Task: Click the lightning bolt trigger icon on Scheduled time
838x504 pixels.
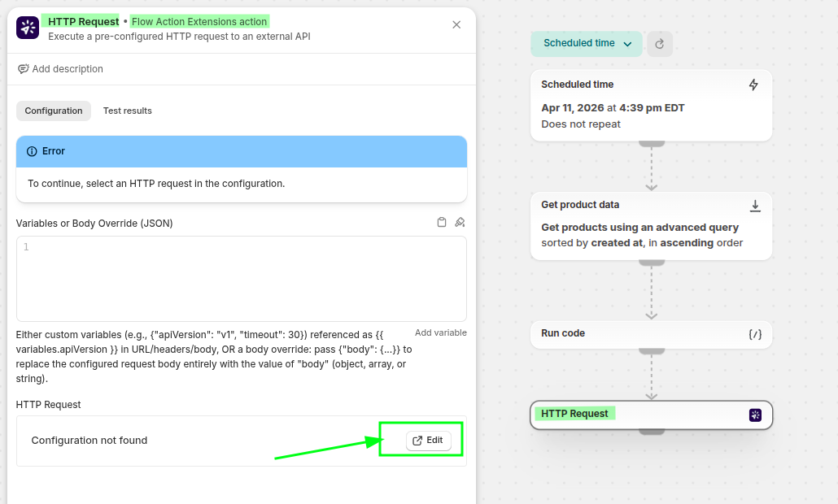Action: (753, 85)
